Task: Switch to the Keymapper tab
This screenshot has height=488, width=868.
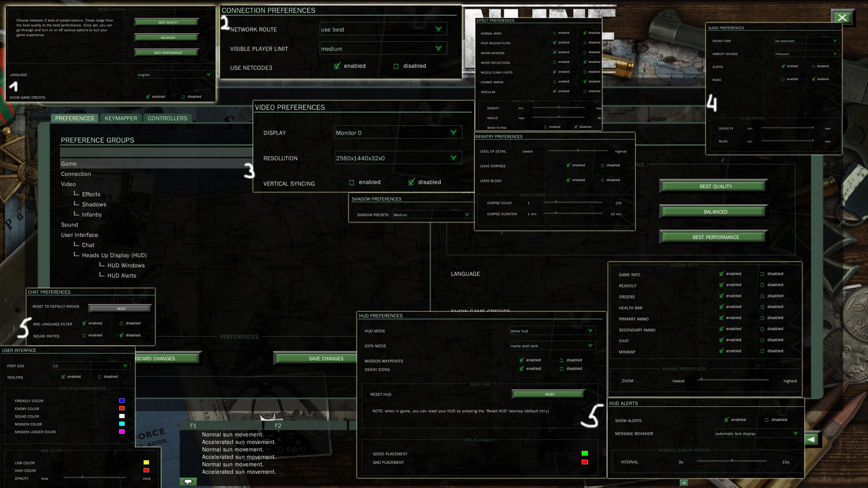Action: tap(121, 118)
